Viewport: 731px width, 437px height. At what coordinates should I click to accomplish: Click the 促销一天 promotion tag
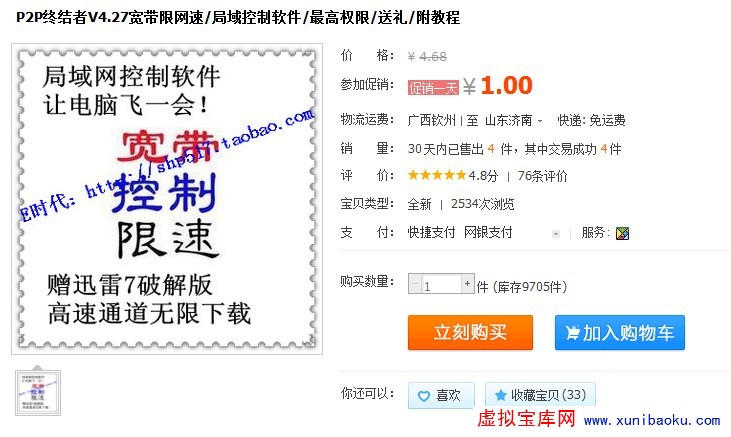coord(433,88)
